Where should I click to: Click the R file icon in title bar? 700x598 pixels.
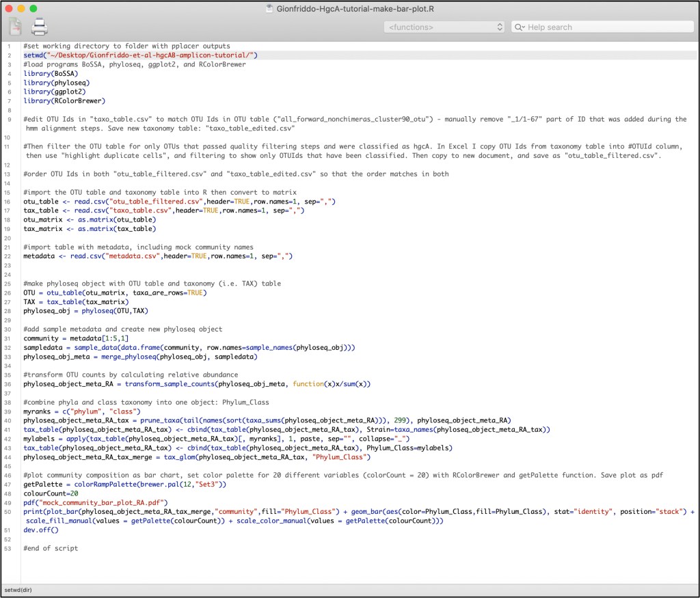click(x=269, y=8)
